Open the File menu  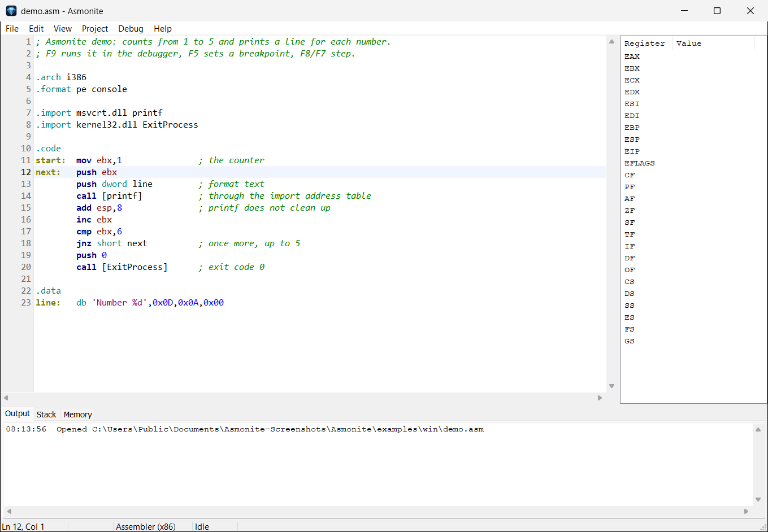pyautogui.click(x=12, y=29)
